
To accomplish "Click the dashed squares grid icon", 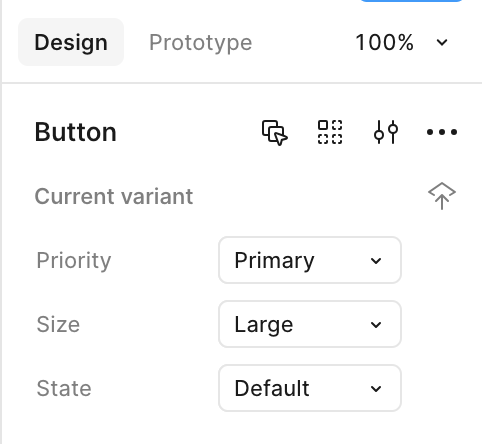I will [x=330, y=132].
